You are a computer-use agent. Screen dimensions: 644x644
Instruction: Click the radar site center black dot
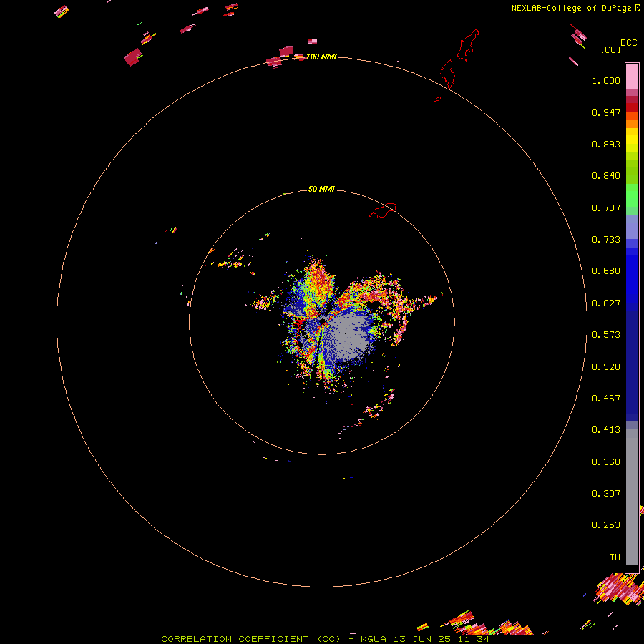pos(323,321)
